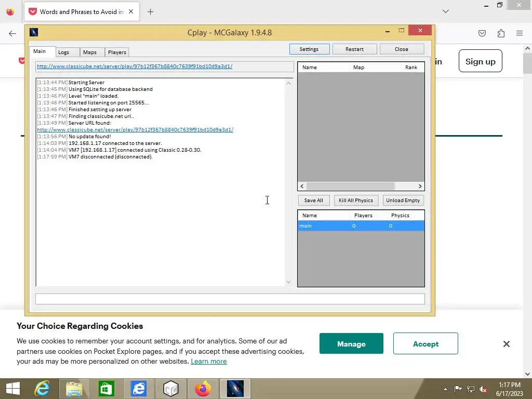Click log line 'No update found!'
532x399 pixels.
tap(89, 137)
